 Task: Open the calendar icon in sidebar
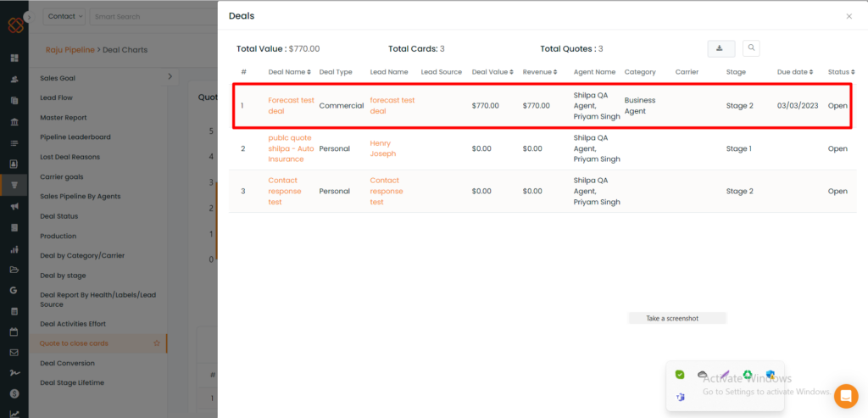14,332
